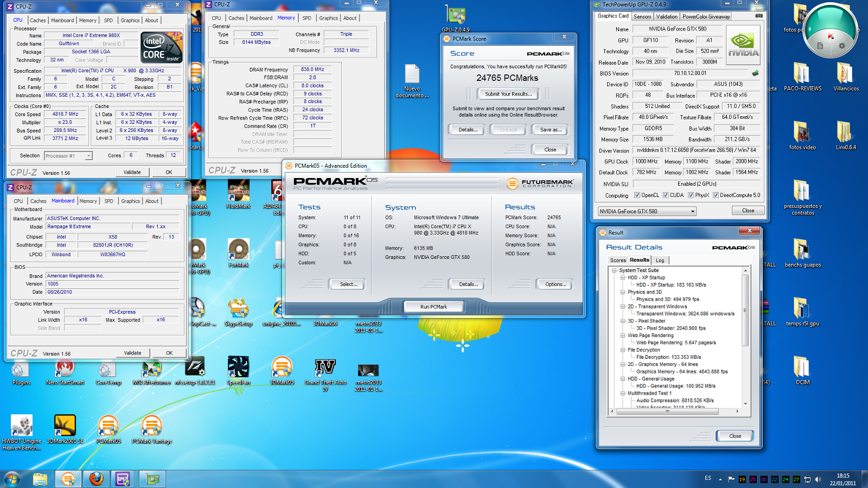
Task: Click Submit Your Results button
Action: pos(508,94)
